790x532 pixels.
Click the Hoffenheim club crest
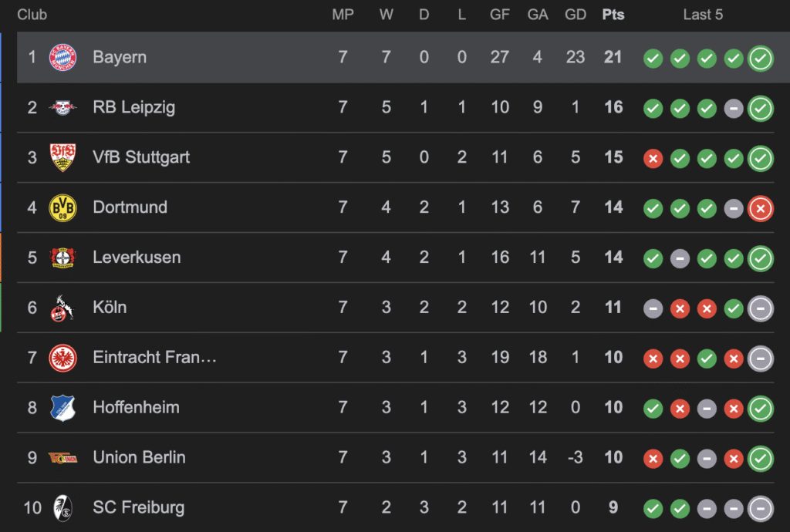62,407
